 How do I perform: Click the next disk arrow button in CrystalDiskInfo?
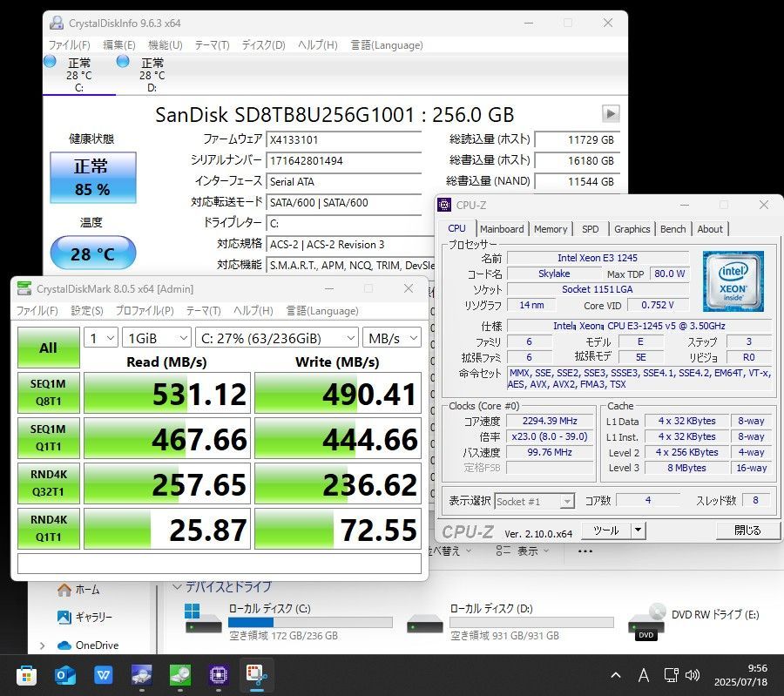click(611, 114)
